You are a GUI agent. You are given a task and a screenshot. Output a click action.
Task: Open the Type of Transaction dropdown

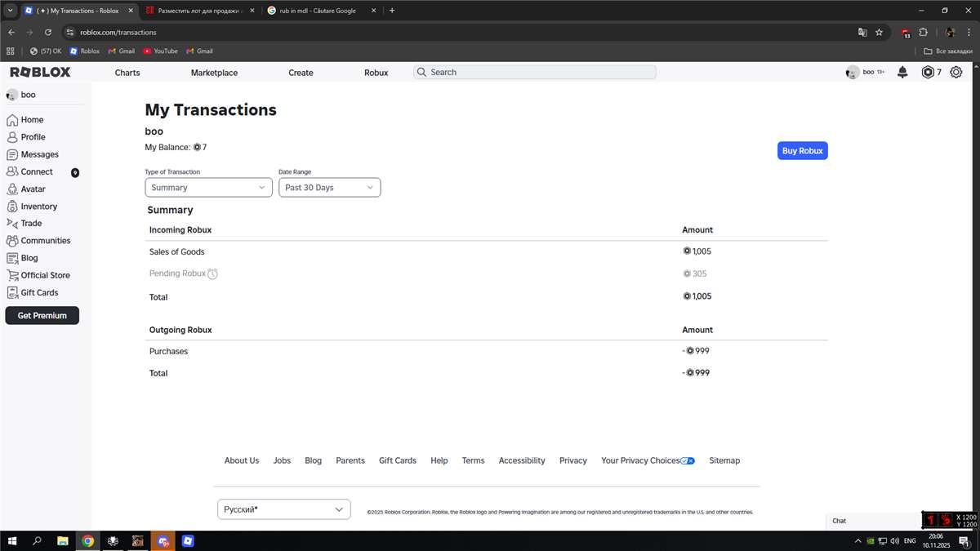point(208,187)
